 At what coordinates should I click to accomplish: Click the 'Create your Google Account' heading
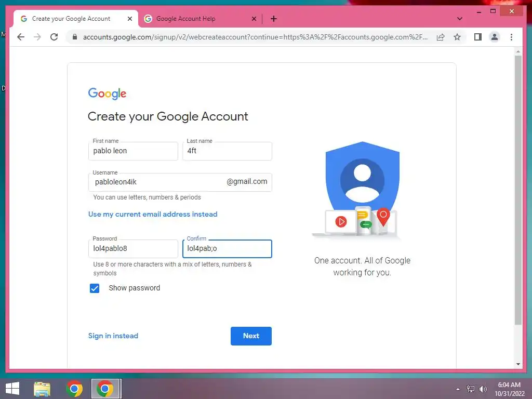point(168,117)
